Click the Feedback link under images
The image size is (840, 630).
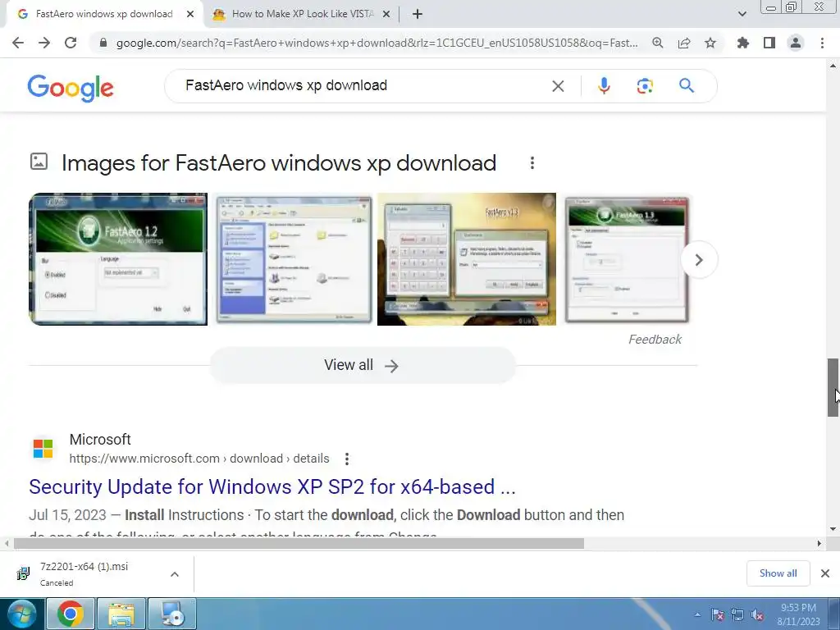[655, 340]
